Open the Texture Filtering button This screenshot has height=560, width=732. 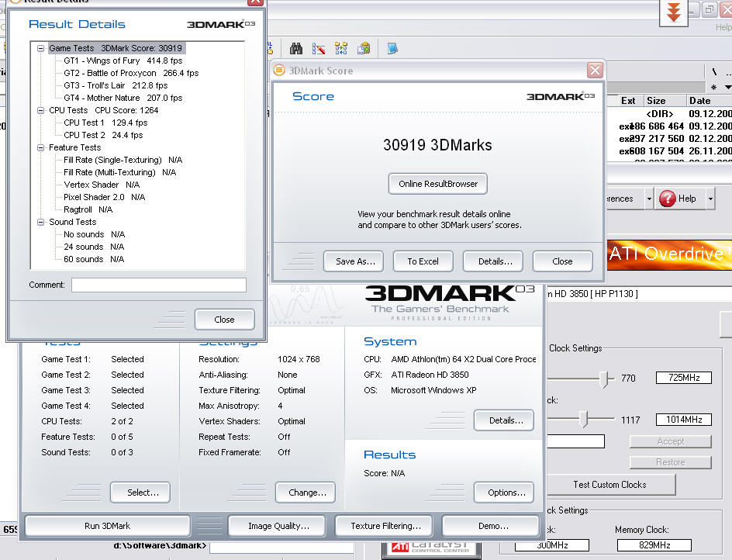384,526
